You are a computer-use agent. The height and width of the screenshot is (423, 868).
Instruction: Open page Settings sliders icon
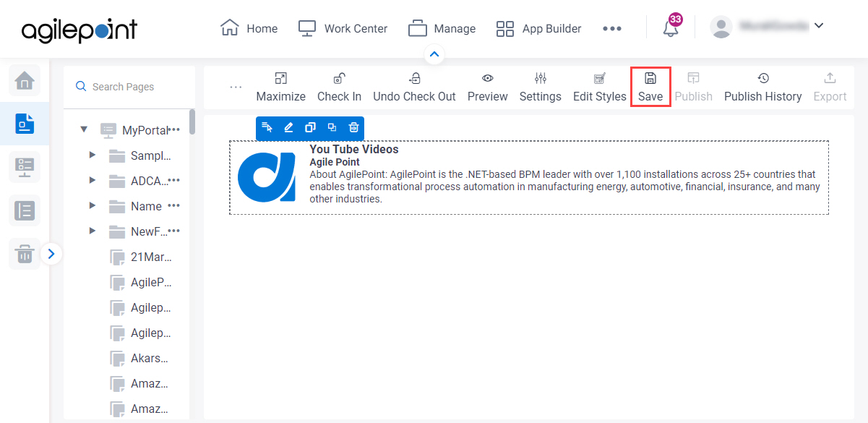coord(541,78)
